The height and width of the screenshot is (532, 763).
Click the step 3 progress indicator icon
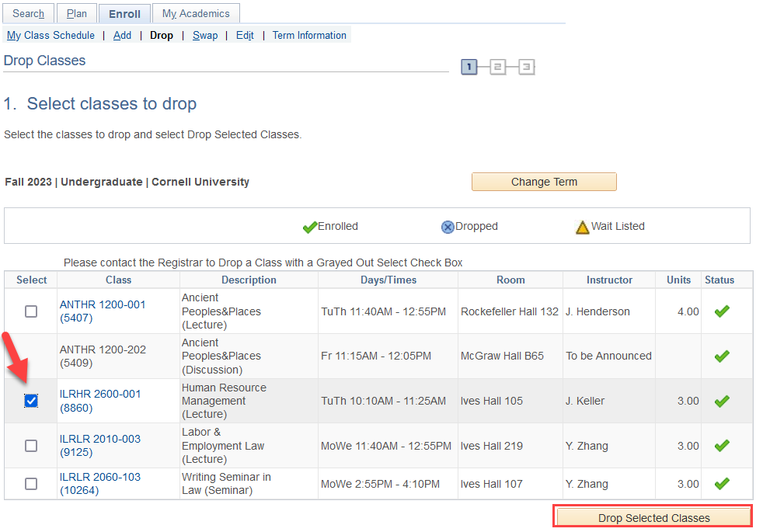point(526,68)
